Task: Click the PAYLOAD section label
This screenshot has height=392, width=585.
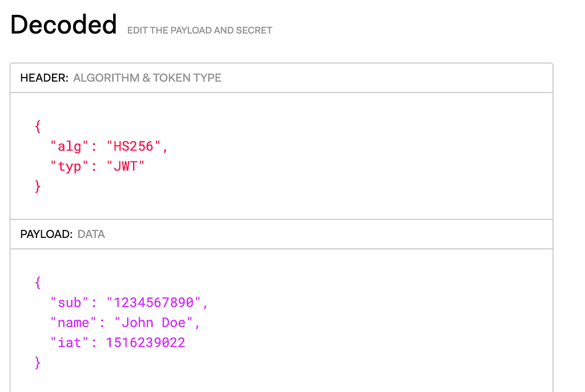Action: (x=47, y=235)
